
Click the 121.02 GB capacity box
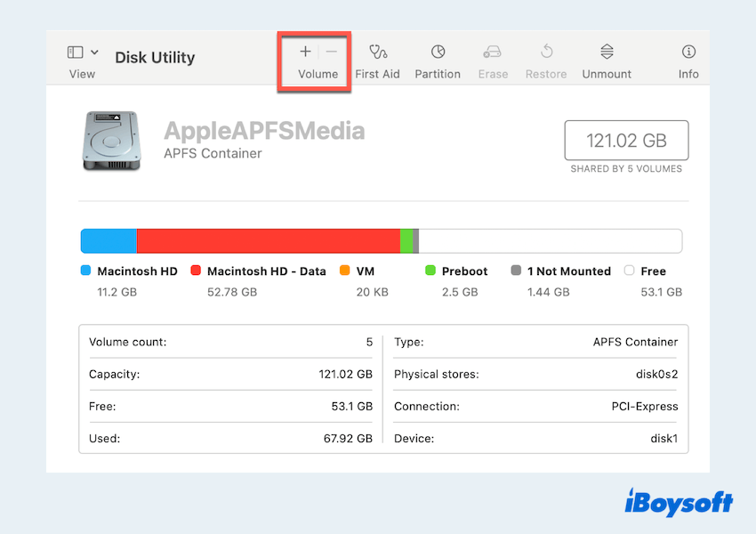(626, 141)
